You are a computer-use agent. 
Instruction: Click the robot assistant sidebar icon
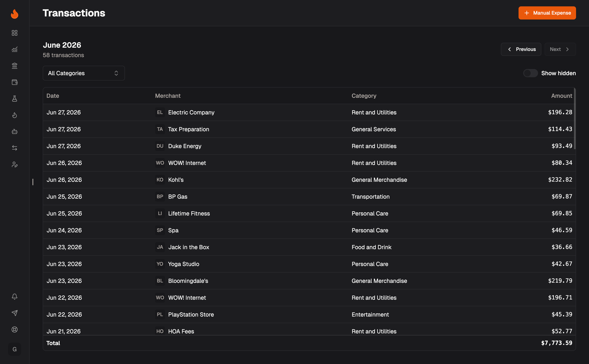14,131
